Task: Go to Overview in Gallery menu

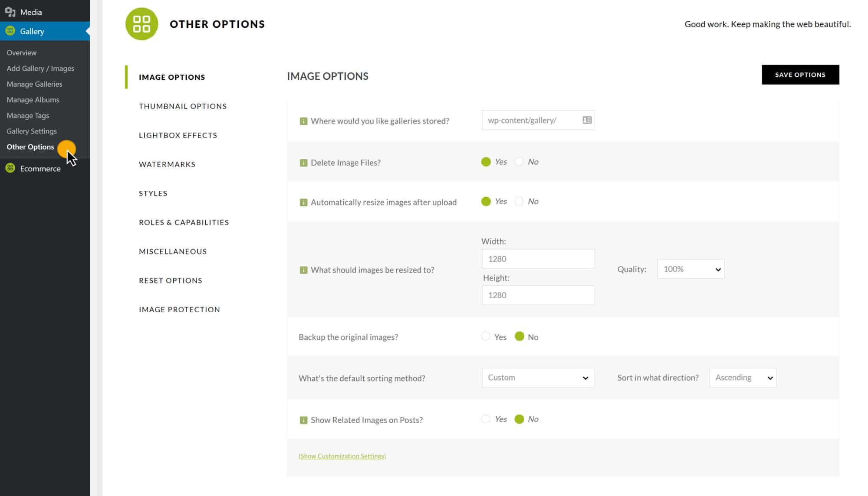Action: coord(22,52)
